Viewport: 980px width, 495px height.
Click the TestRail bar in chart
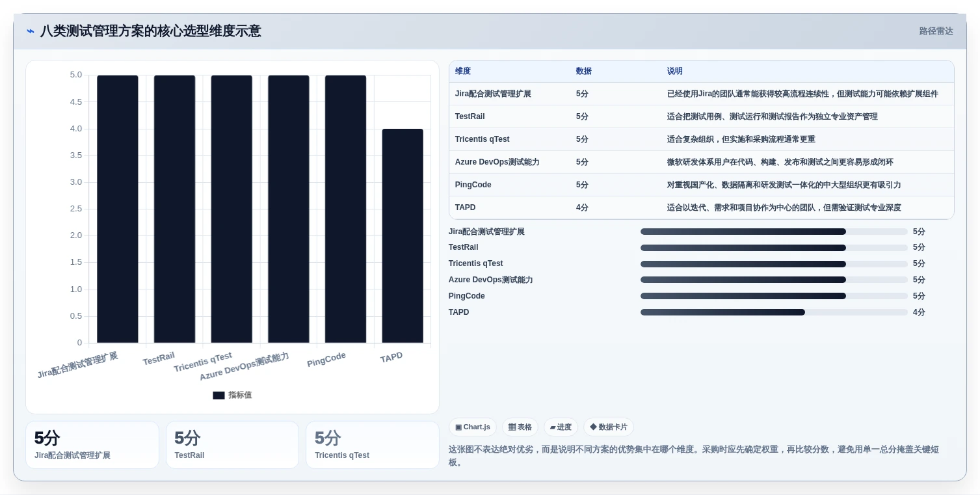pyautogui.click(x=174, y=209)
